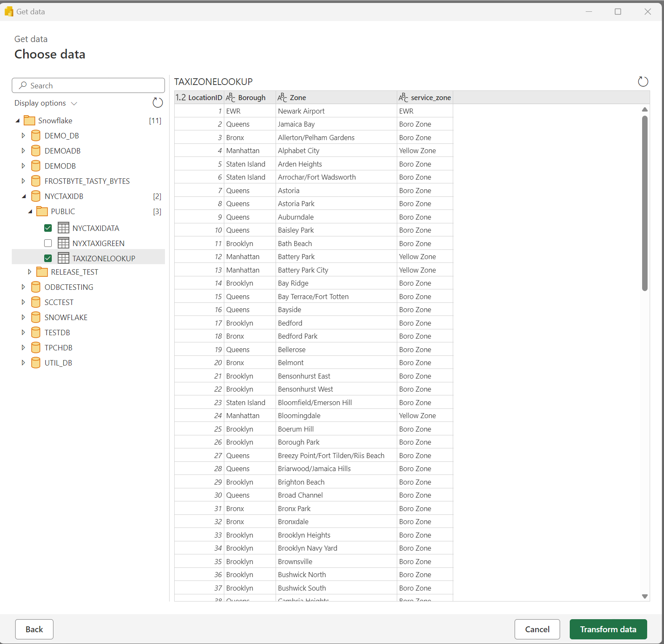Click the Power BI icon in title bar
The height and width of the screenshot is (644, 664).
click(x=9, y=11)
